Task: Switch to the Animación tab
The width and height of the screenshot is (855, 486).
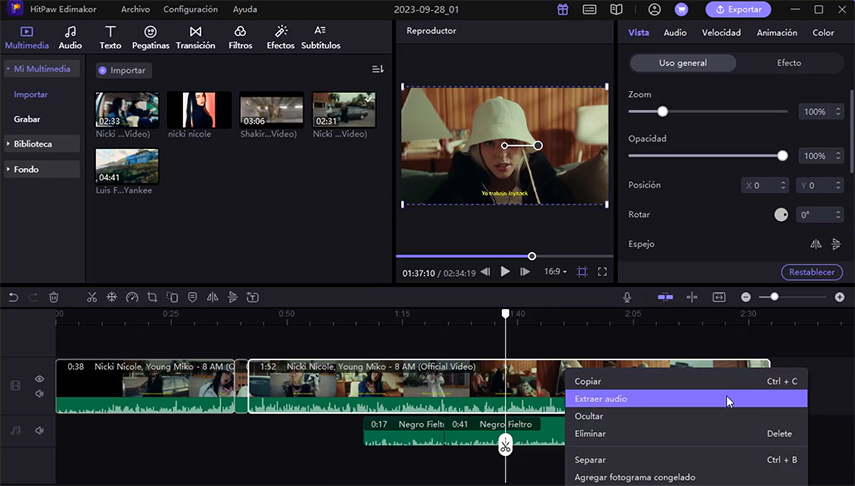Action: [776, 33]
